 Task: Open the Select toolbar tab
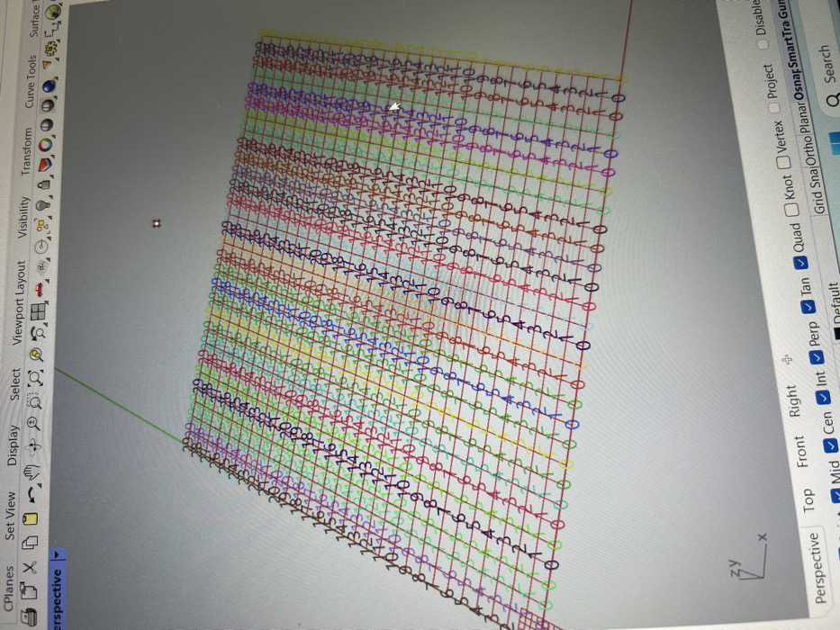pyautogui.click(x=16, y=383)
